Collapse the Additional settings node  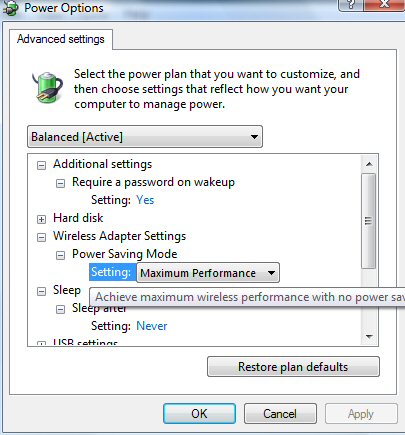(41, 165)
